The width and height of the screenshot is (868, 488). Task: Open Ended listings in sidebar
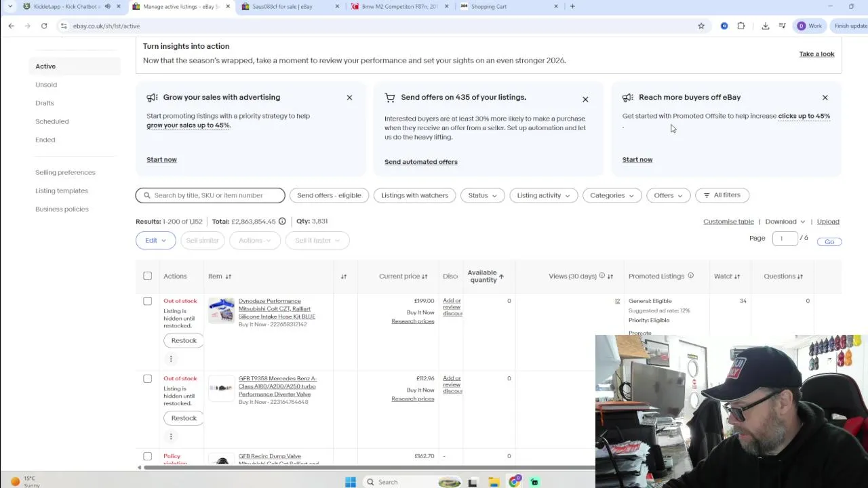[45, 140]
